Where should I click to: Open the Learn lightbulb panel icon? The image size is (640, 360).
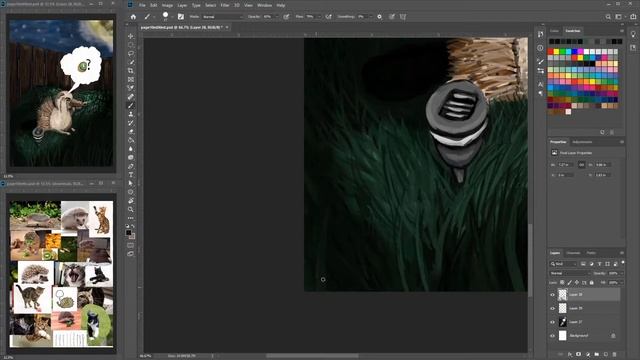click(x=633, y=35)
